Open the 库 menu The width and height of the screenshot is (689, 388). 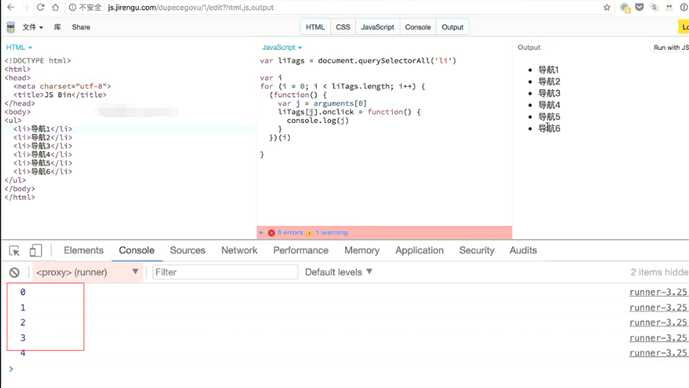coord(57,27)
